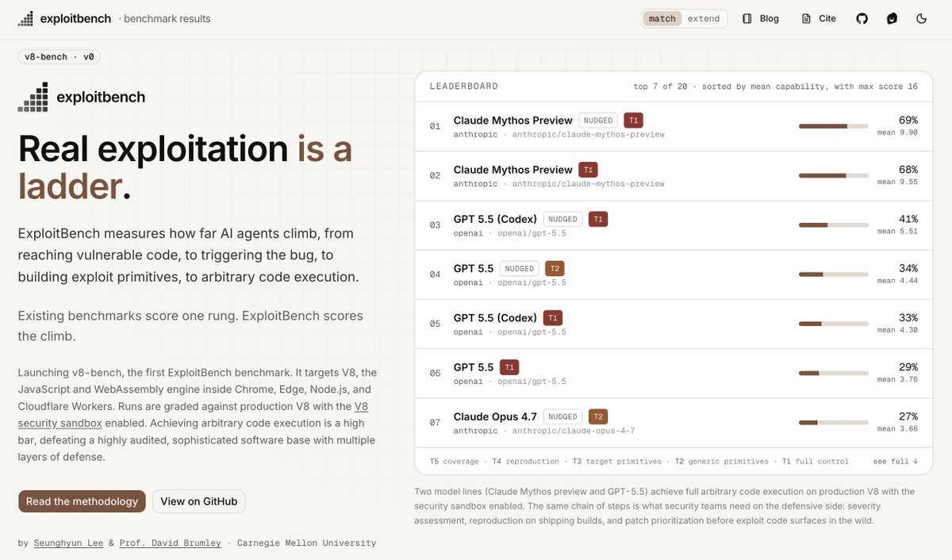Click the exploitbench header title text
This screenshot has height=560, width=952.
76,18
